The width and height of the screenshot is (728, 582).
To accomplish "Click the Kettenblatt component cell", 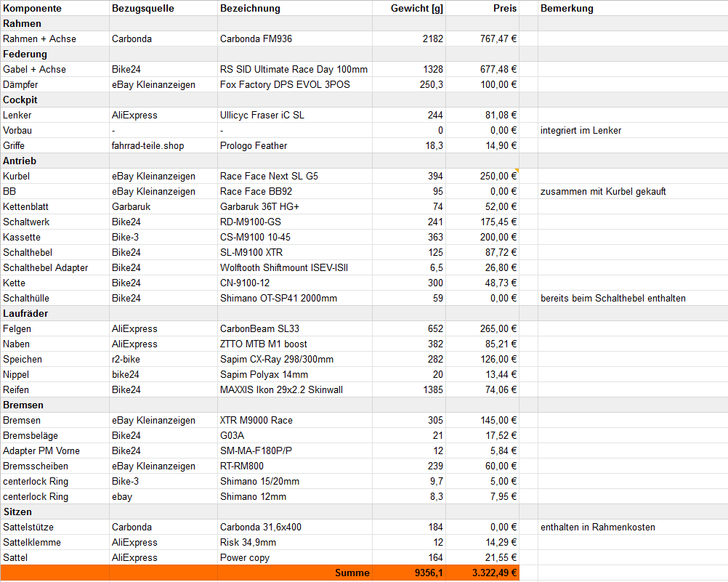I will pyautogui.click(x=54, y=206).
